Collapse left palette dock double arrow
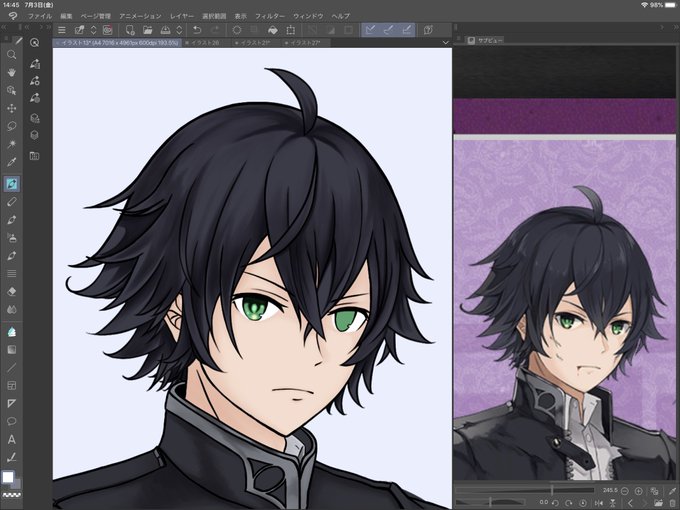This screenshot has width=680, height=510. tap(4, 27)
